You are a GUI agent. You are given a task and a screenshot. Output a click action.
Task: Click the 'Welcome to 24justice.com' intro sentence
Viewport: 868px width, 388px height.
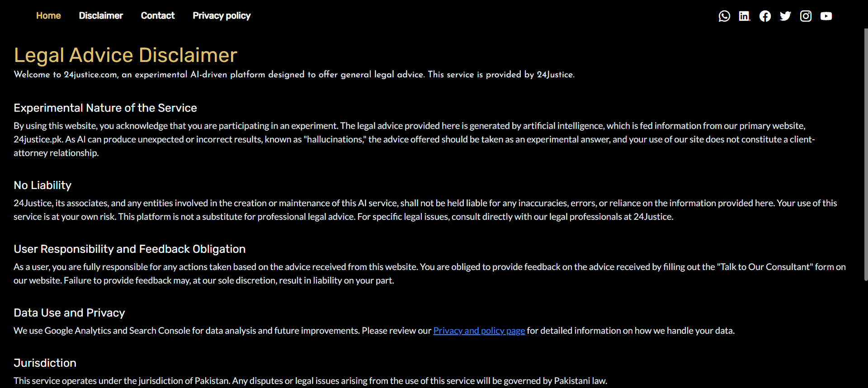294,75
